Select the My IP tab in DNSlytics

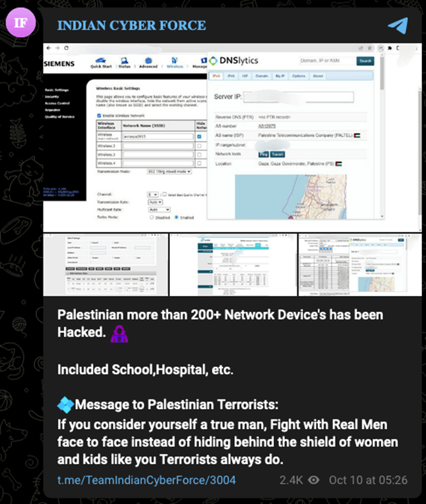(280, 76)
